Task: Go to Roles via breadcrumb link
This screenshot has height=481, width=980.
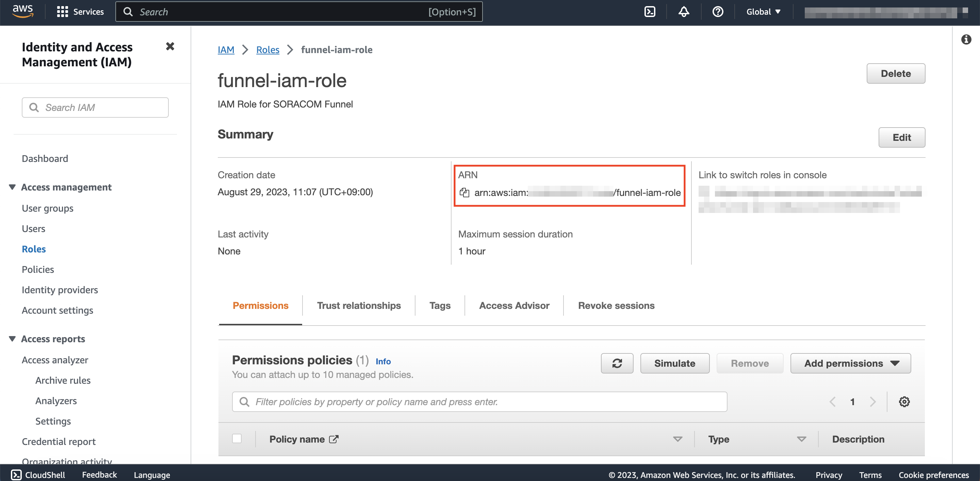Action: 267,49
